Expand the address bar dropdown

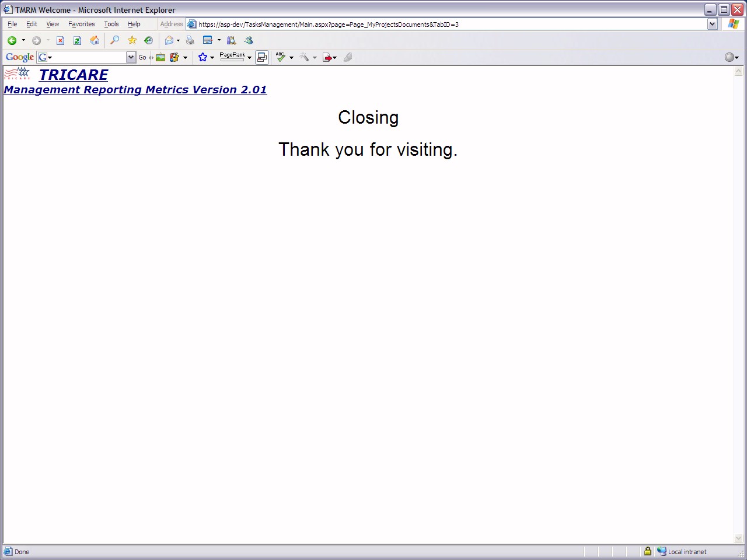point(712,24)
